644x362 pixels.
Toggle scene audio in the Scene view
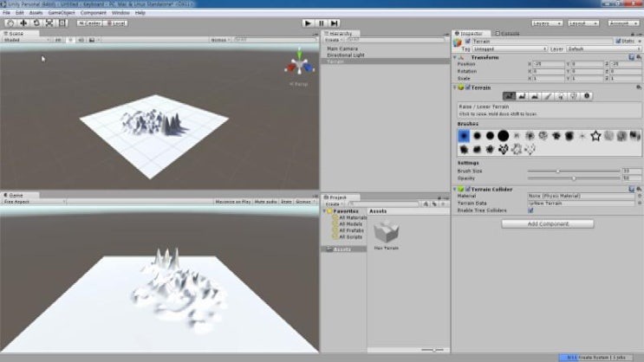[x=81, y=40]
